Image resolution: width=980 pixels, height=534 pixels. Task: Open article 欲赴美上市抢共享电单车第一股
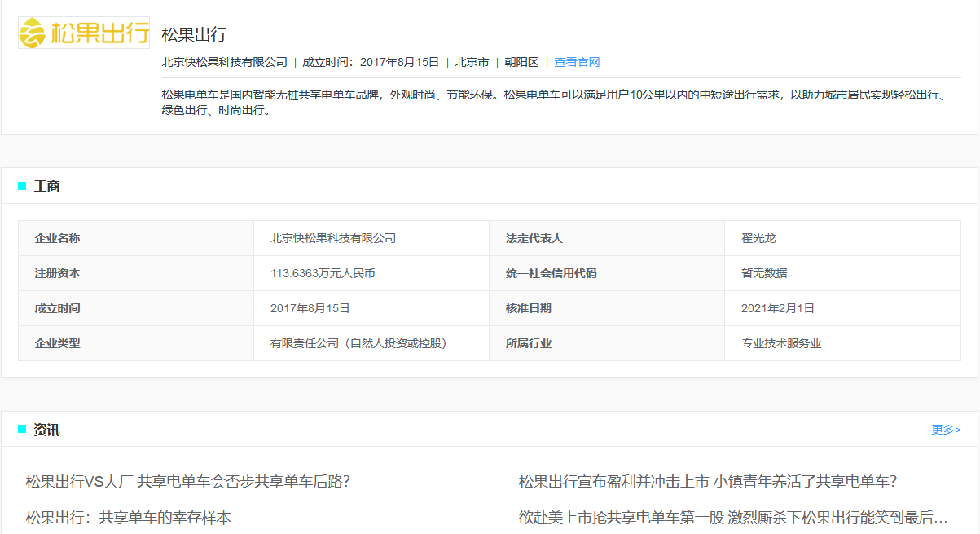point(732,518)
